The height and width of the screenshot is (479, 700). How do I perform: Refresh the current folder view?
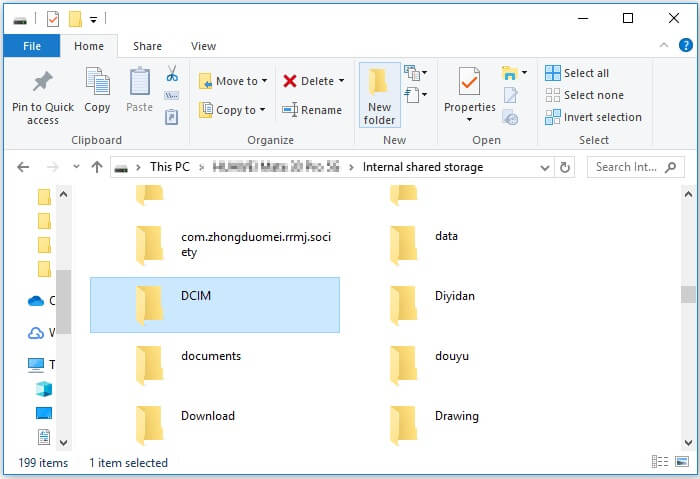[565, 167]
